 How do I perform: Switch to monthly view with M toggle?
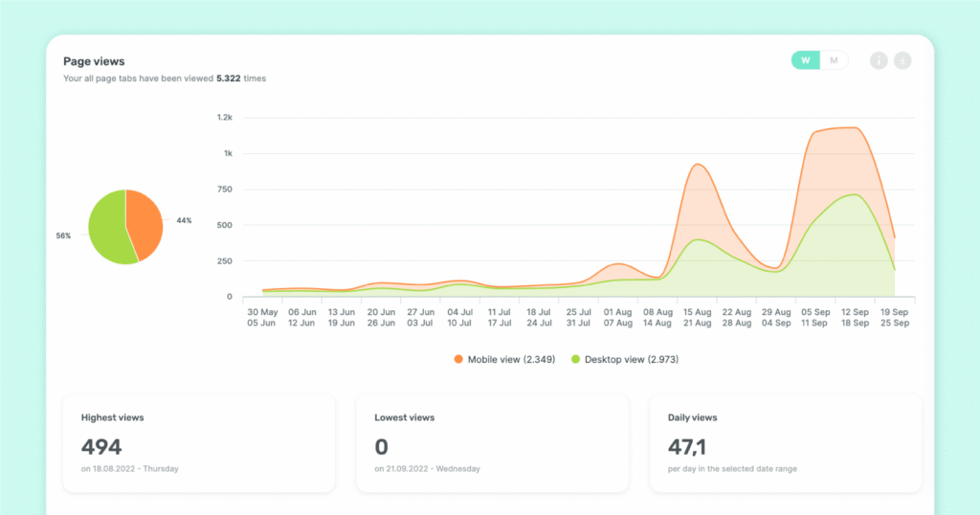pos(834,61)
